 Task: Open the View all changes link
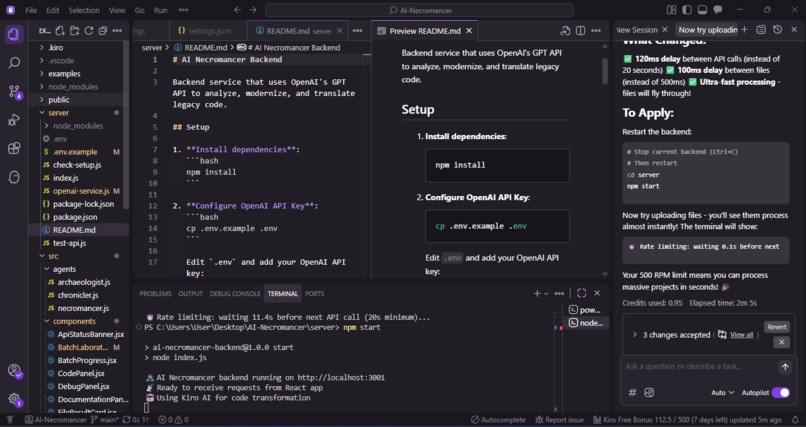pos(741,335)
